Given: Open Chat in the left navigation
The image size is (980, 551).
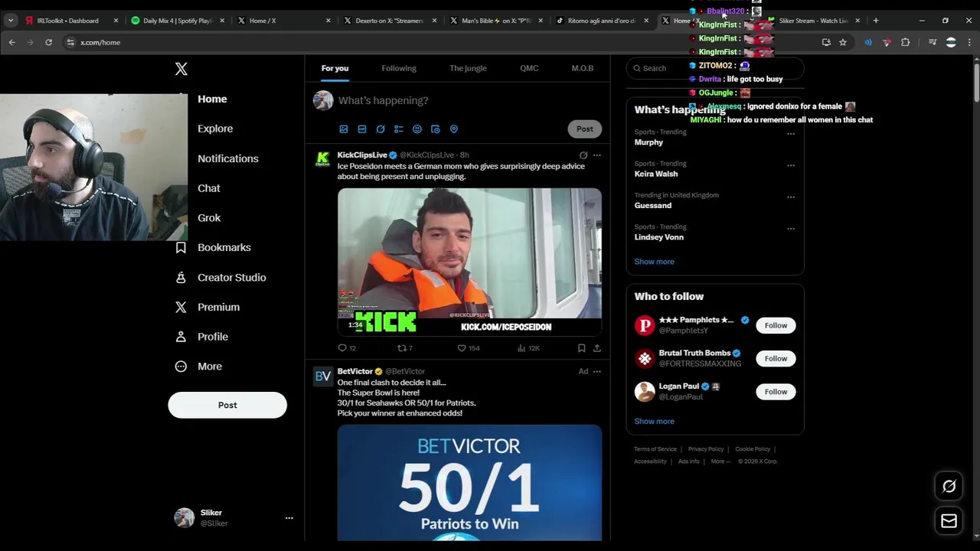Looking at the screenshot, I should tap(209, 188).
